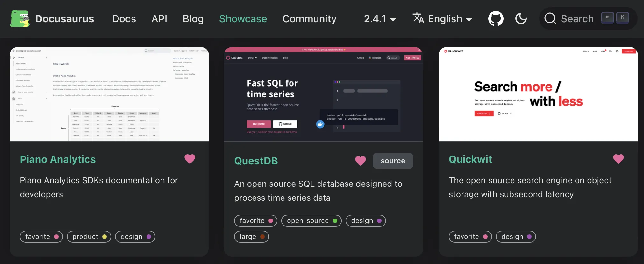Go to the Docs page
This screenshot has height=264, width=644.
pos(124,19)
